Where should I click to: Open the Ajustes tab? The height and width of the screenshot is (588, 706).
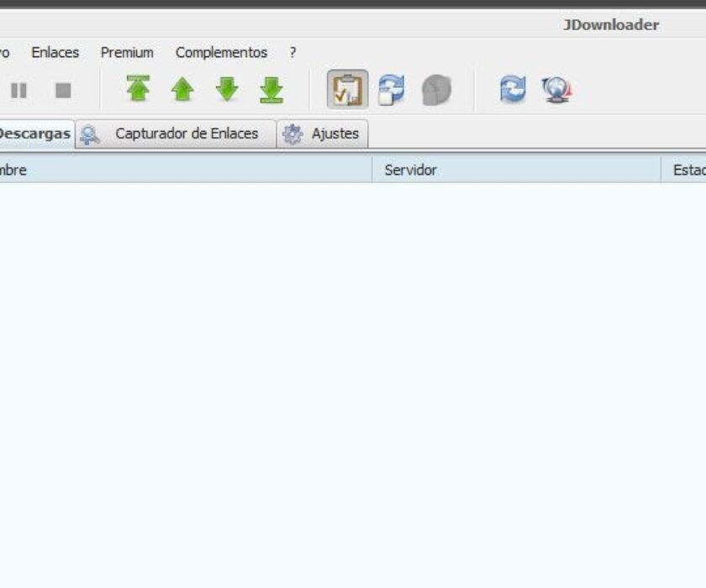coord(323,134)
